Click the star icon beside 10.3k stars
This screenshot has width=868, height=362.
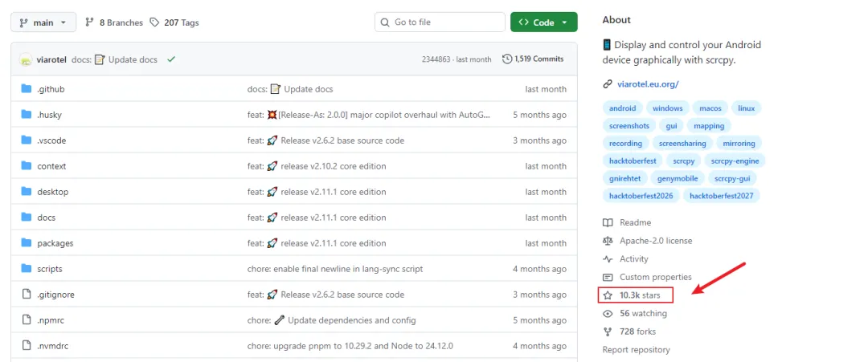pyautogui.click(x=608, y=295)
